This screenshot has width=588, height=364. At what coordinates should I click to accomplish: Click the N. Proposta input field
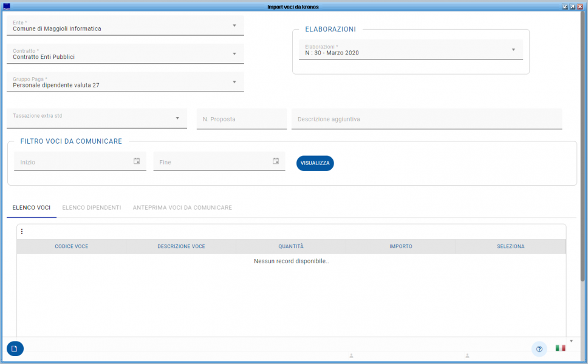point(242,120)
